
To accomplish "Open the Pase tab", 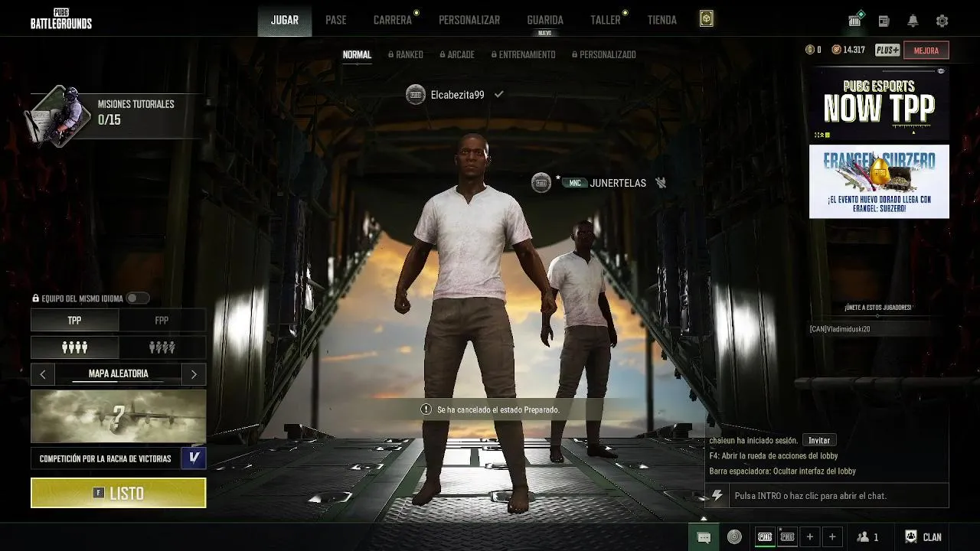I will tap(336, 20).
